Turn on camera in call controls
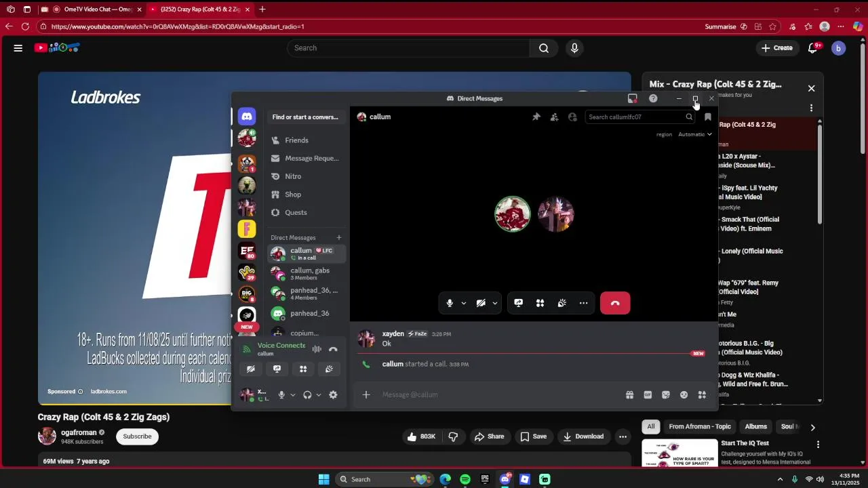 [x=481, y=303]
